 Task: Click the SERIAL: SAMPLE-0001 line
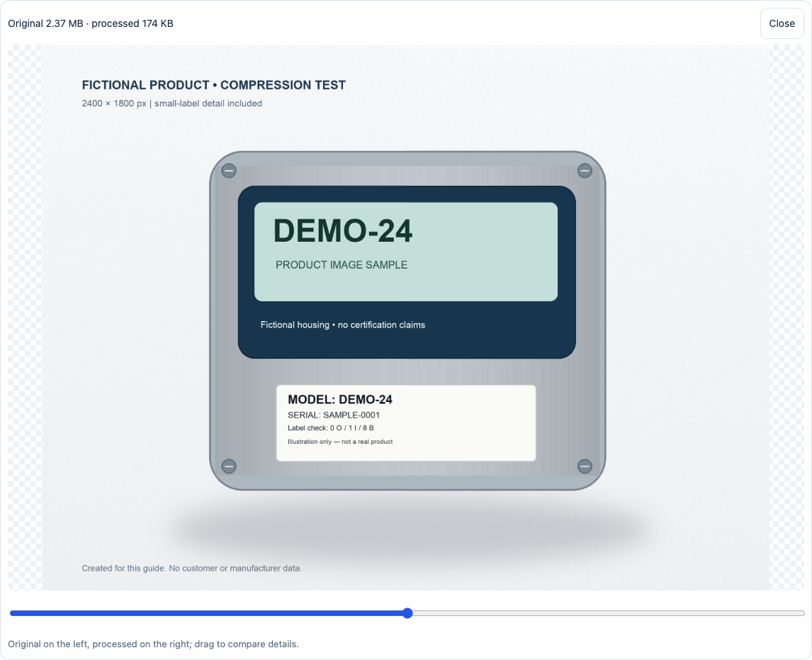click(x=334, y=415)
